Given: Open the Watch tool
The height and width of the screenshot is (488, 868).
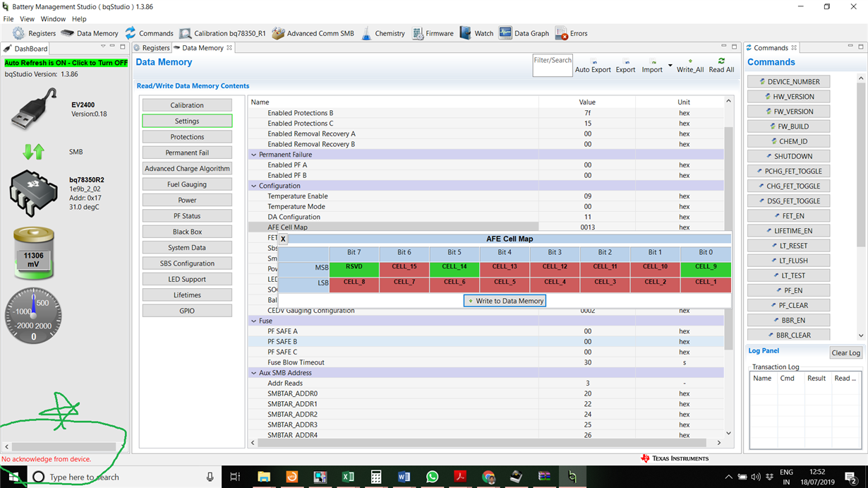Looking at the screenshot, I should point(476,33).
